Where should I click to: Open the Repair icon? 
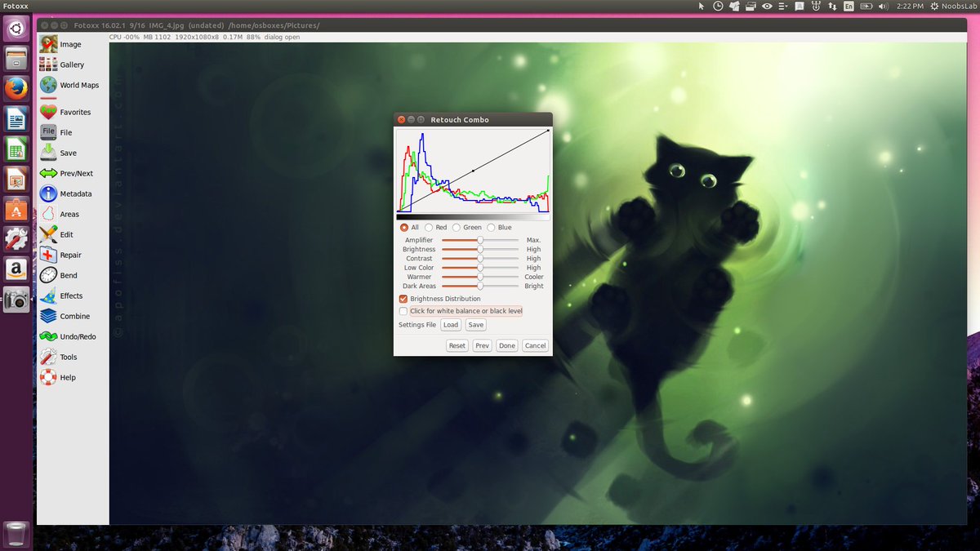pos(48,255)
